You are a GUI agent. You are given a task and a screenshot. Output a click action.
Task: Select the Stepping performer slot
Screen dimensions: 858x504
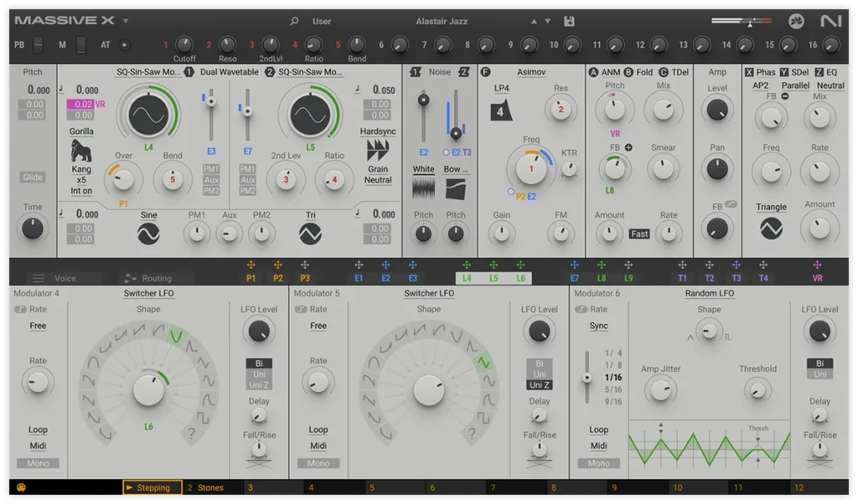152,487
